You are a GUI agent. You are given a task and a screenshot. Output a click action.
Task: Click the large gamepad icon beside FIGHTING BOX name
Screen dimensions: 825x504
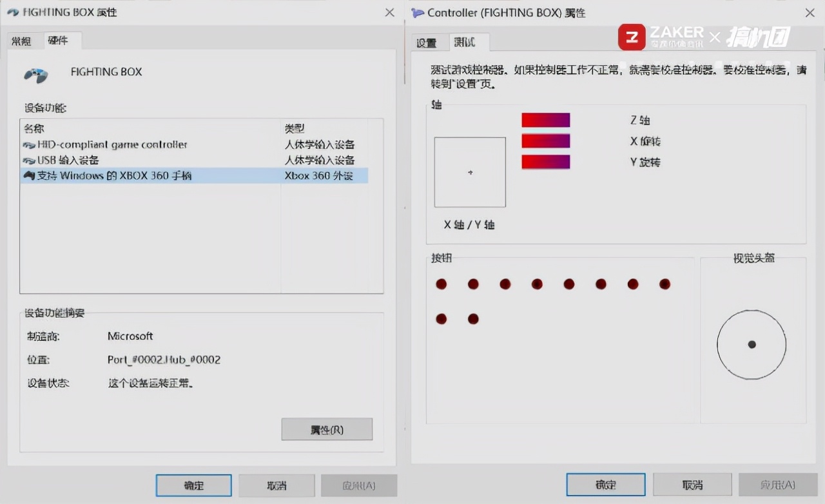pos(35,75)
